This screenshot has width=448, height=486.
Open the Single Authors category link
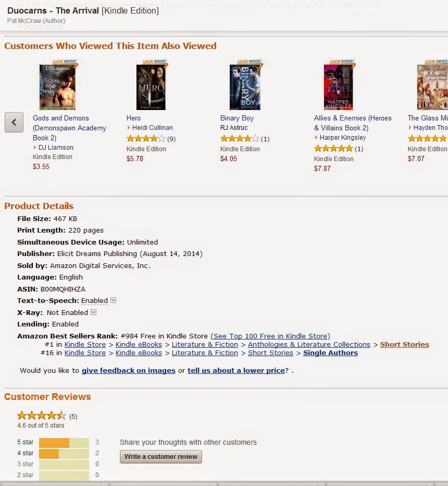[x=330, y=353]
